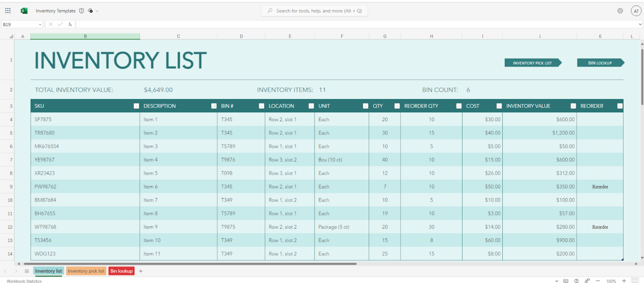Click the Excel logo icon
The width and height of the screenshot is (644, 283).
pos(24,10)
